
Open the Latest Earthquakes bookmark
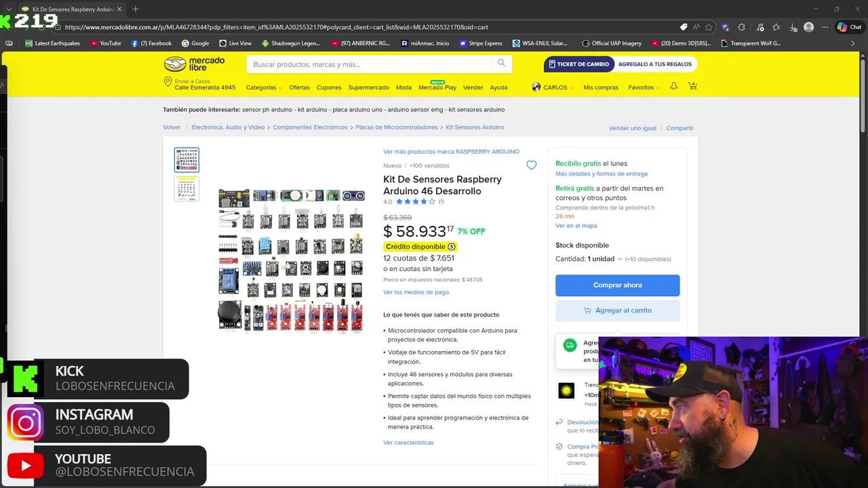(x=52, y=43)
